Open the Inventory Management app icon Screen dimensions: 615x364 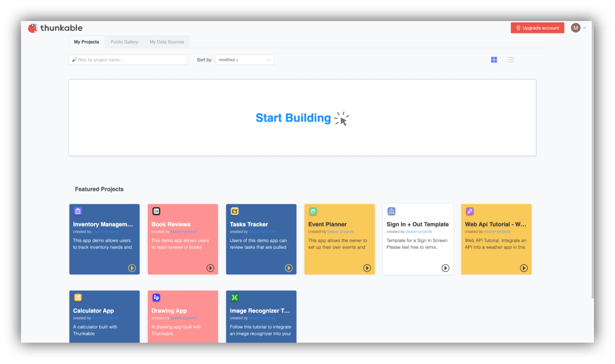click(78, 211)
